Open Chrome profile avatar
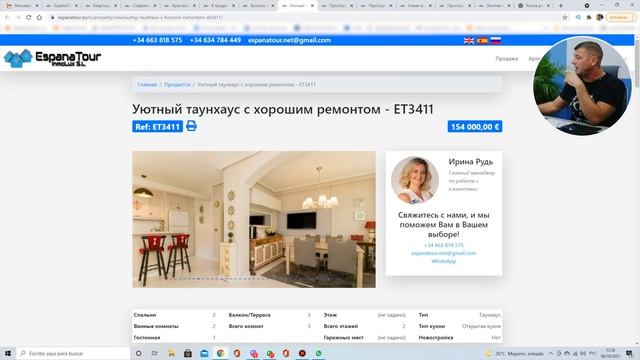Screen dimensions: 640x360 (600, 18)
